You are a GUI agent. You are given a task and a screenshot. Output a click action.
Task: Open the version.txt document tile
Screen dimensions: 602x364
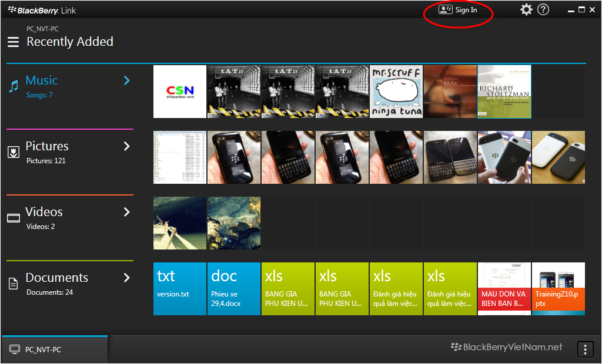(179, 289)
